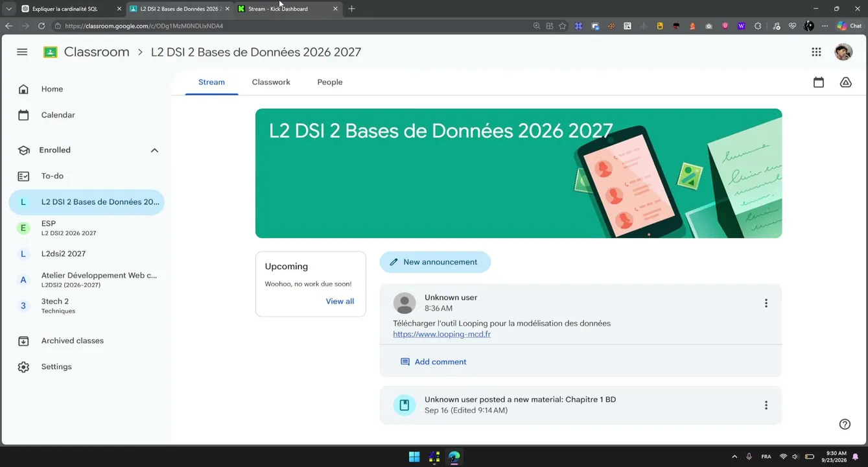The image size is (868, 467).
Task: Open the class Google Calendar icon
Action: [x=819, y=82]
